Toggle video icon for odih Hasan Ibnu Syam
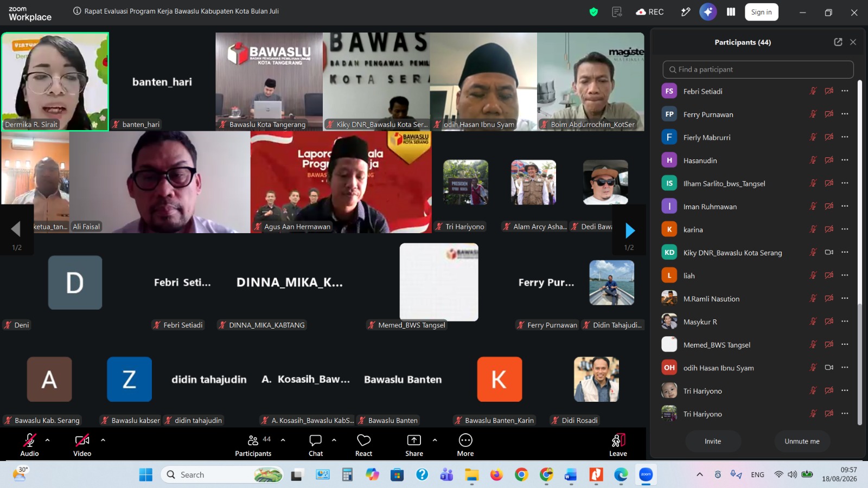This screenshot has width=868, height=488. coord(829,368)
